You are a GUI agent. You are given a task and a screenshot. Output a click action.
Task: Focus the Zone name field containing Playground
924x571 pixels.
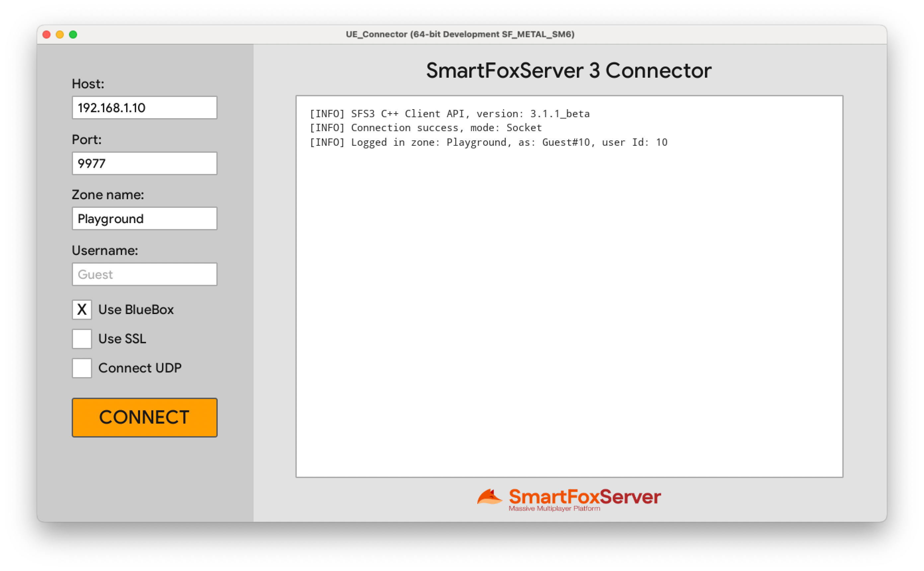[x=145, y=219]
